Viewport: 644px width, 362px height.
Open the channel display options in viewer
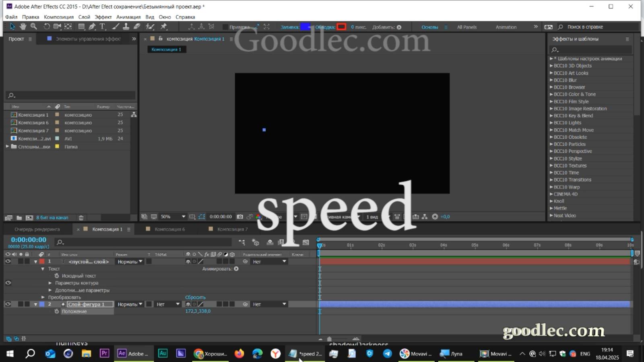(x=258, y=216)
